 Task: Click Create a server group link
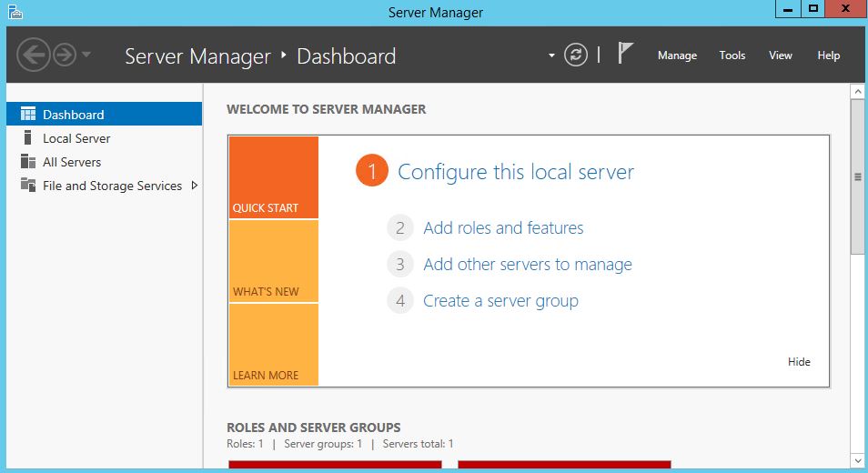[x=500, y=301]
